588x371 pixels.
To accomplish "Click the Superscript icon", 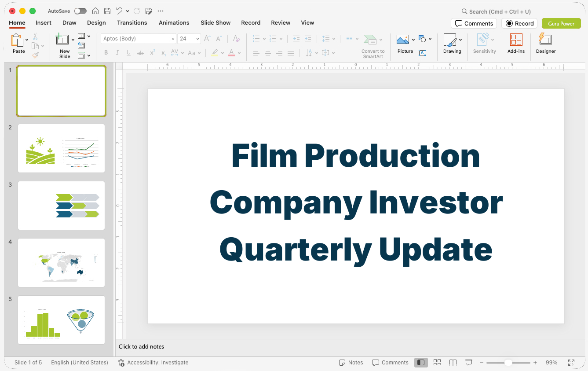I will point(152,53).
